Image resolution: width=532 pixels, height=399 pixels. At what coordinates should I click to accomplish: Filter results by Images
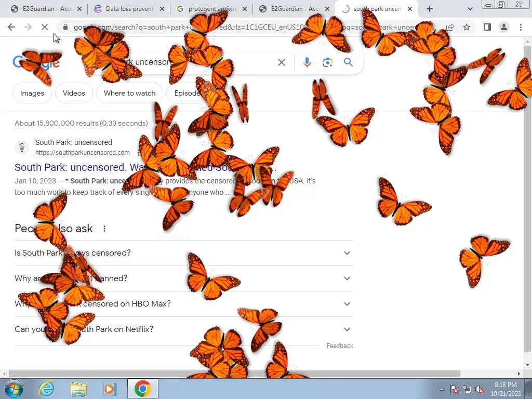[x=32, y=93]
